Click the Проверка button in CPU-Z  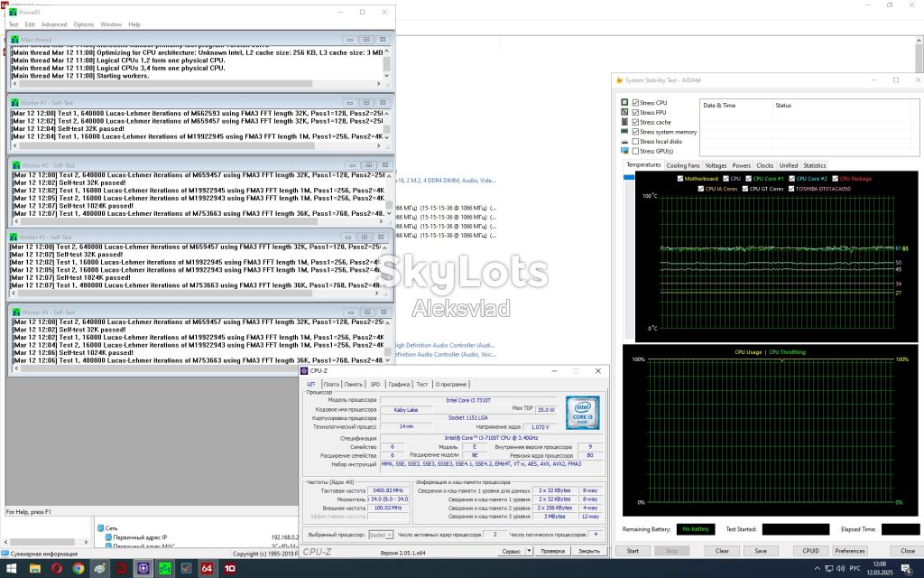[553, 551]
